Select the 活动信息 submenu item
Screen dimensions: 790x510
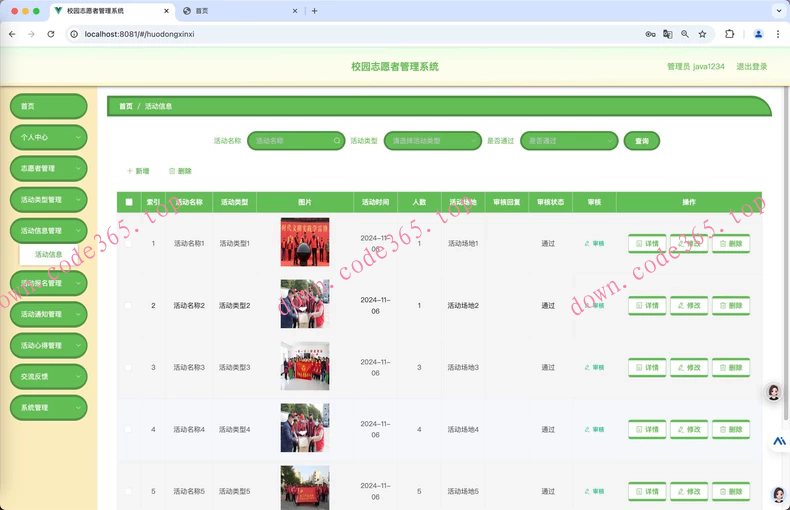coord(49,254)
